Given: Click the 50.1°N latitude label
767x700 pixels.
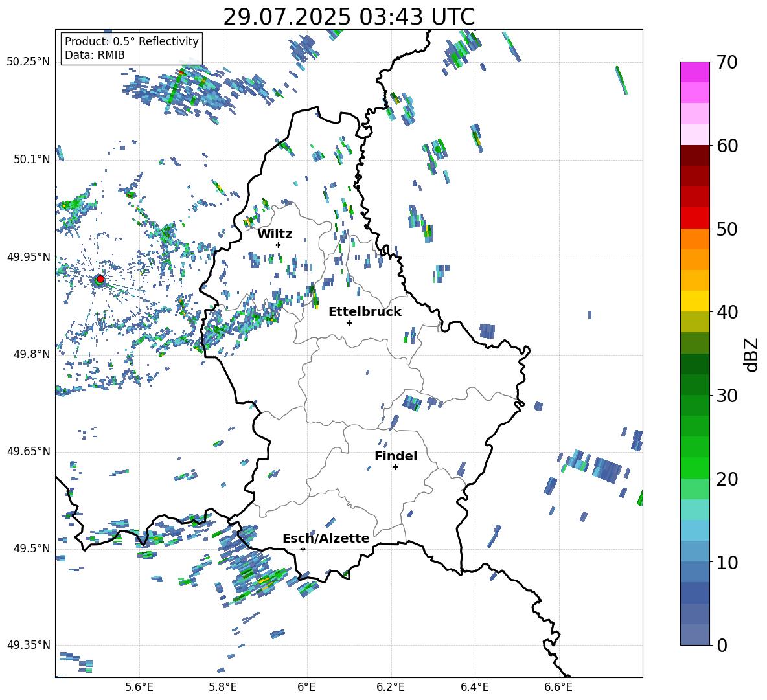Looking at the screenshot, I should [31, 159].
